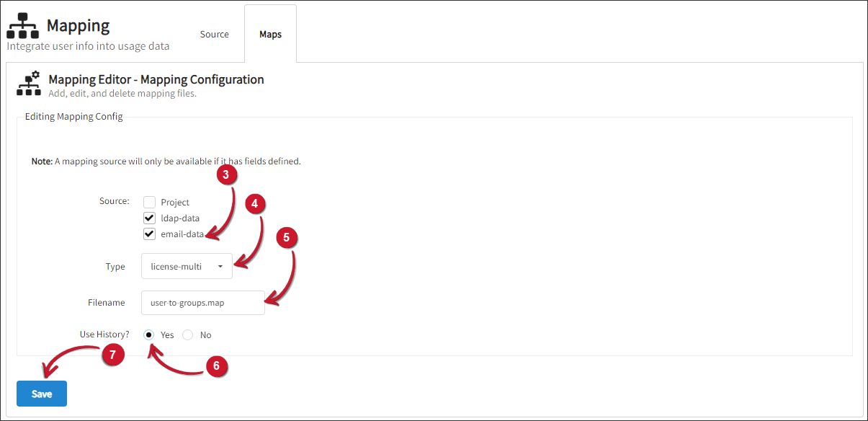Select Yes for Use History
Viewport: 868px width, 421px height.
tap(149, 335)
